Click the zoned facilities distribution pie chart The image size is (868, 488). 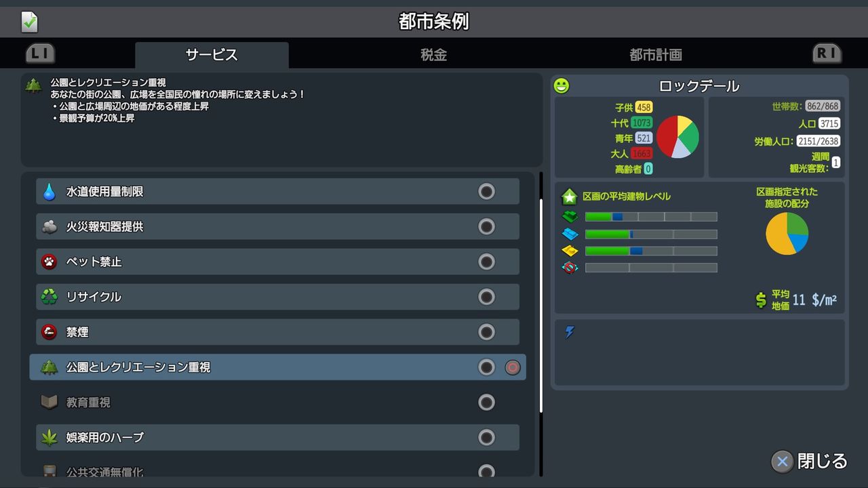coord(787,234)
